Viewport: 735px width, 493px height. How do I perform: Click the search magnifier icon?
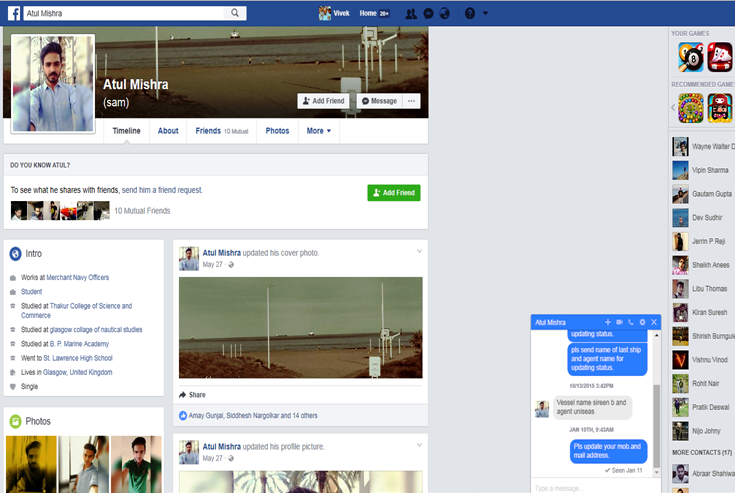point(236,13)
